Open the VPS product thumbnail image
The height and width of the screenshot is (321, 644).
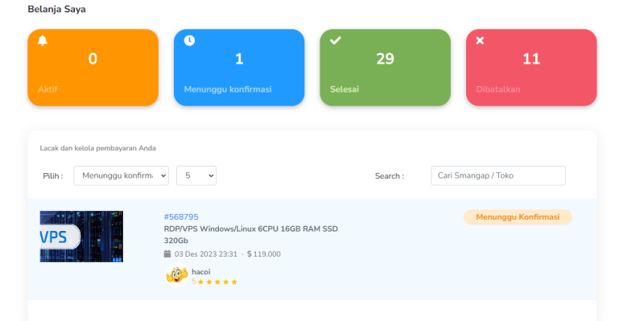point(81,237)
